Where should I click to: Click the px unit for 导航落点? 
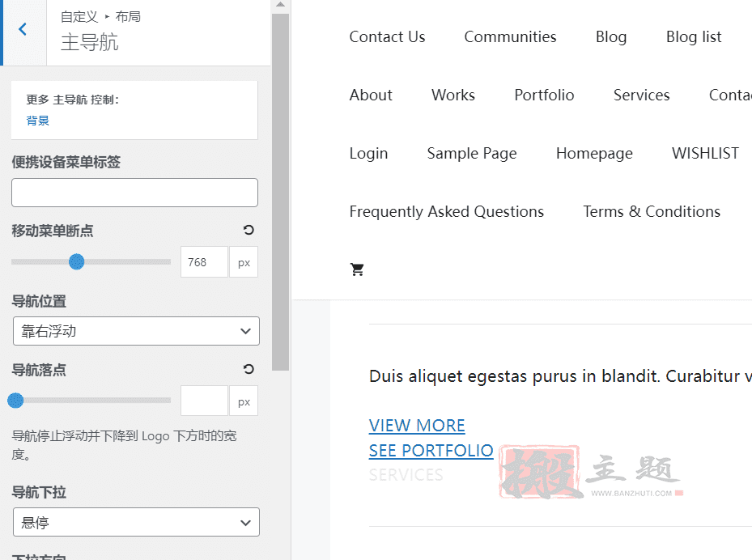[x=244, y=401]
